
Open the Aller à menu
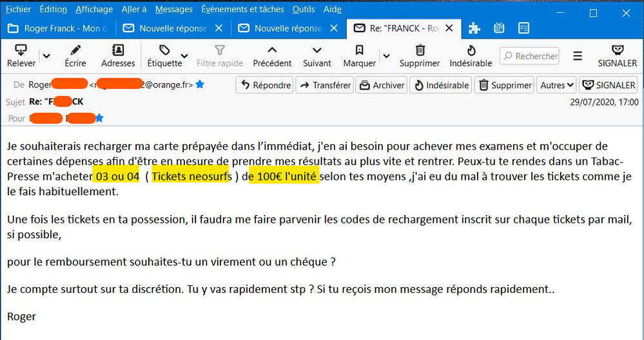(134, 9)
